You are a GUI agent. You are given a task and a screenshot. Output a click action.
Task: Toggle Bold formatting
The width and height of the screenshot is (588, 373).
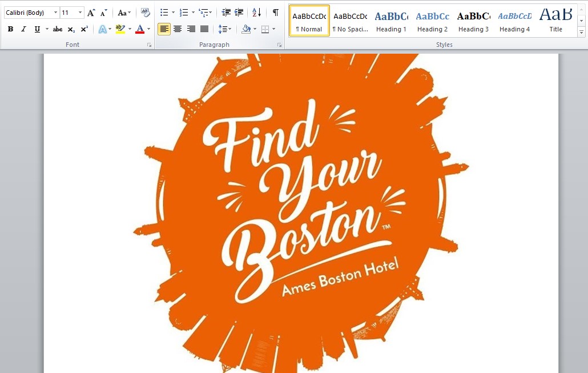tap(10, 29)
